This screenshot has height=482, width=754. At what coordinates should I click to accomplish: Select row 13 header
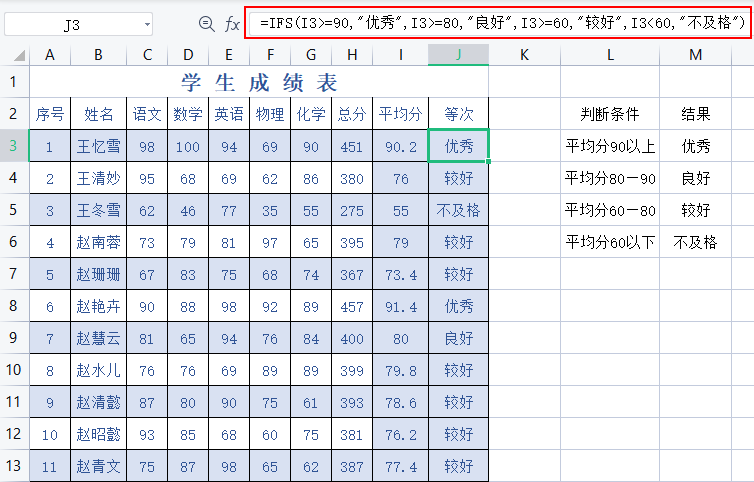14,465
